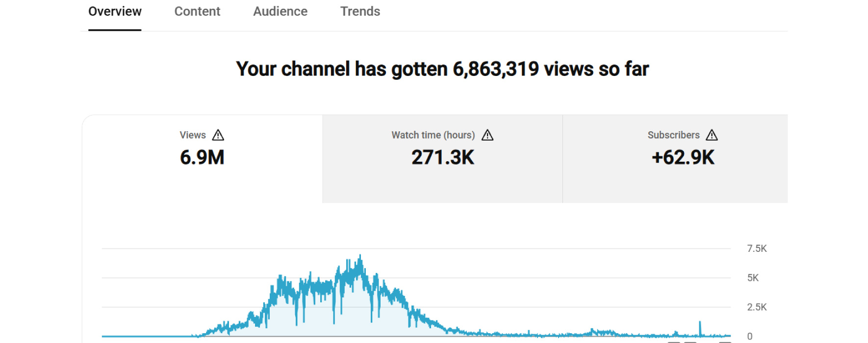Click the channel views summary headline
868x343 pixels.
[x=442, y=69]
